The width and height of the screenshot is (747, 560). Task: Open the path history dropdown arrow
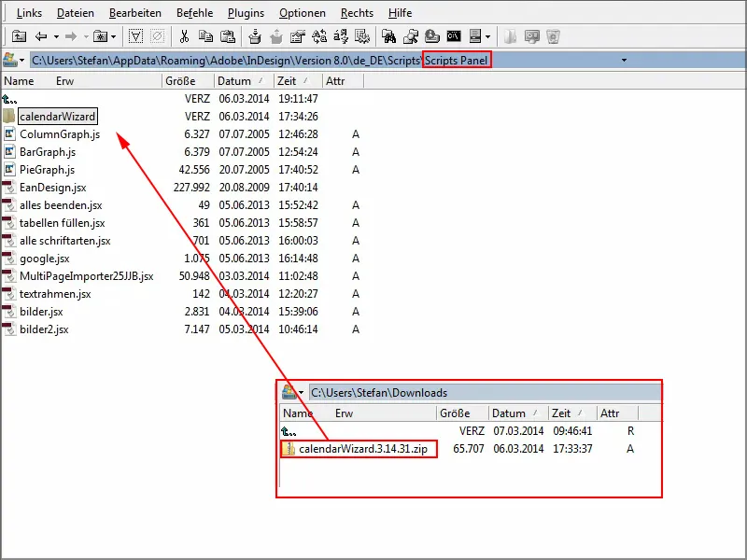[624, 61]
